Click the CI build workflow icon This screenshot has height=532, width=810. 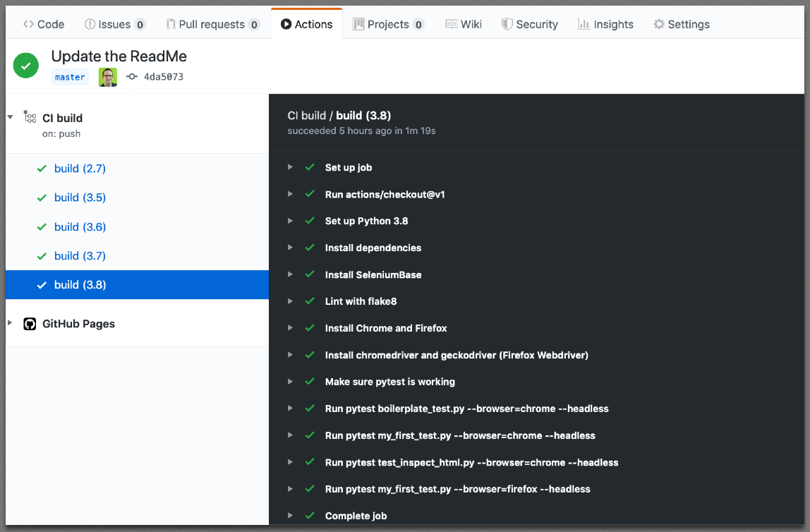30,117
